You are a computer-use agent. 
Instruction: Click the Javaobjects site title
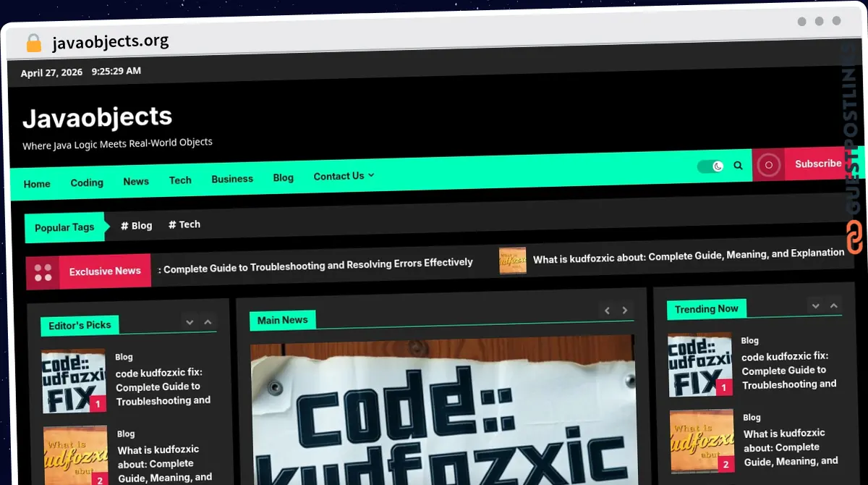(98, 117)
